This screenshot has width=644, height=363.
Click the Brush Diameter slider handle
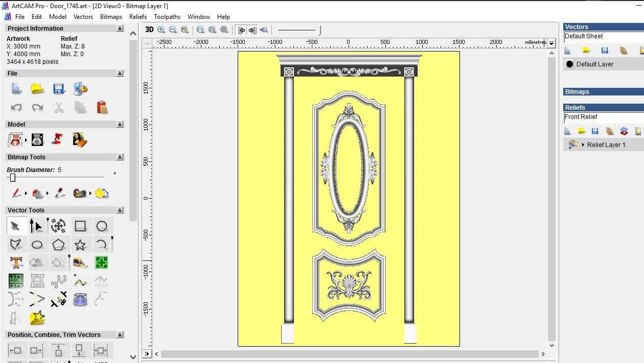pos(13,178)
